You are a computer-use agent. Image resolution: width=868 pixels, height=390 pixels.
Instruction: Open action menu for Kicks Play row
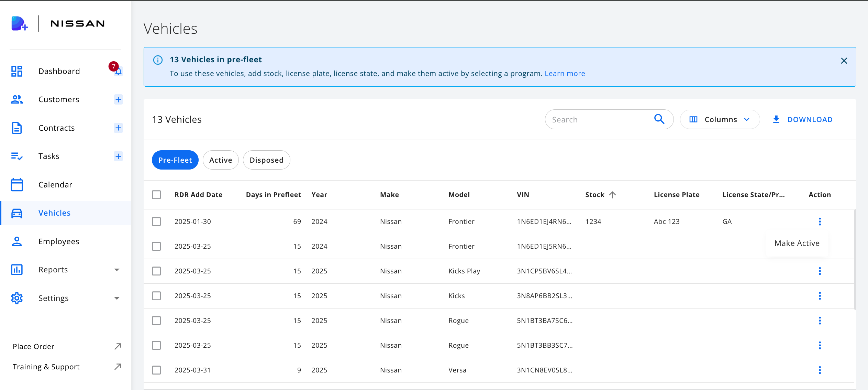coord(820,271)
